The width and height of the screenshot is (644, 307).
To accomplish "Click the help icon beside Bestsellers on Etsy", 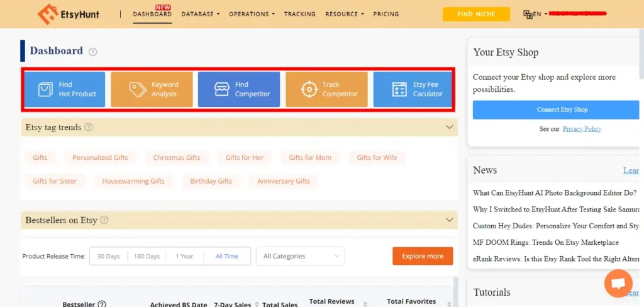I will (104, 220).
